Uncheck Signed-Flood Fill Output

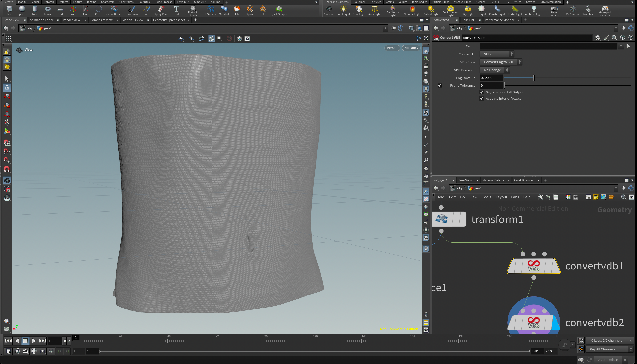[482, 92]
